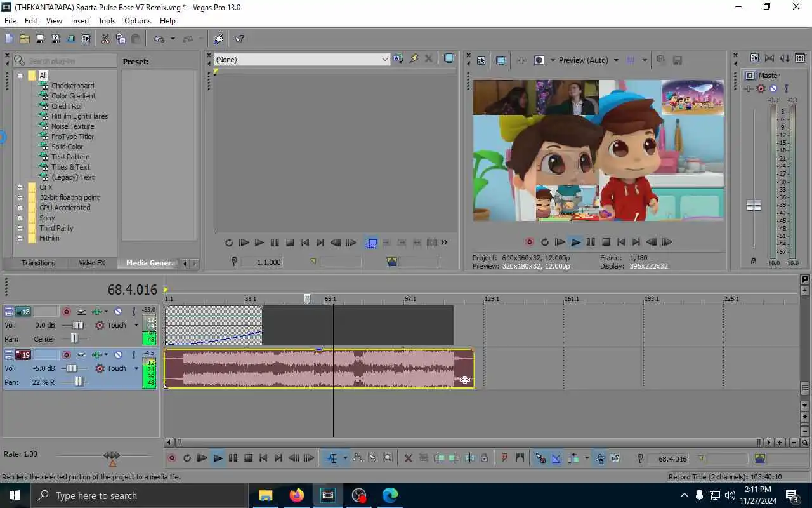Image resolution: width=812 pixels, height=508 pixels.
Task: Solo track 19 with the exclamation button
Action: point(133,355)
